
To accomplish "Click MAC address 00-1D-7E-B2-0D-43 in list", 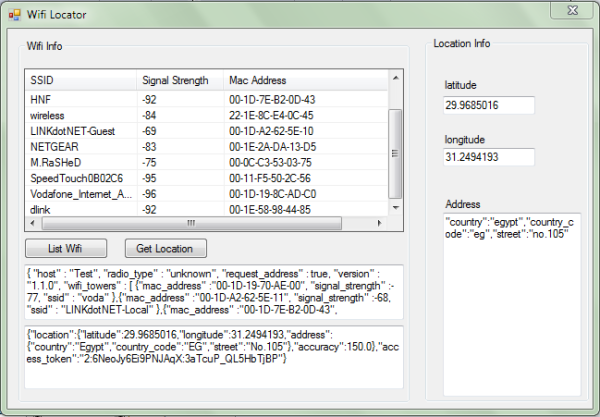I will coord(272,100).
